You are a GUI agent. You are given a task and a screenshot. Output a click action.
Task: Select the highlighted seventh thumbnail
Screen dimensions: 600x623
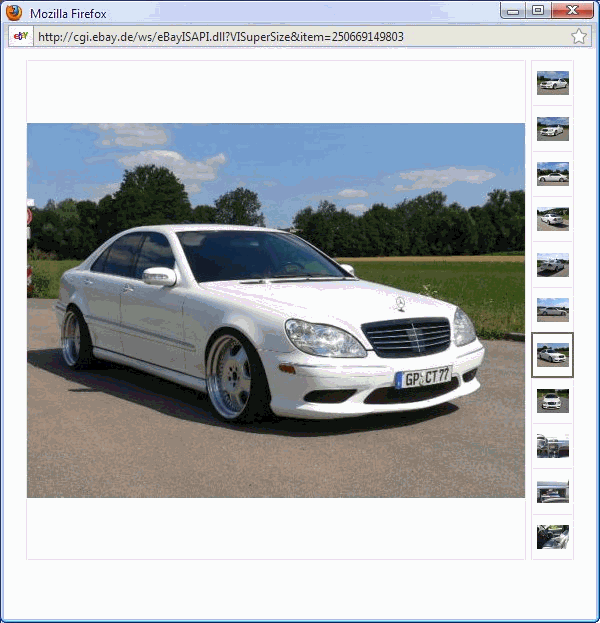tap(553, 355)
